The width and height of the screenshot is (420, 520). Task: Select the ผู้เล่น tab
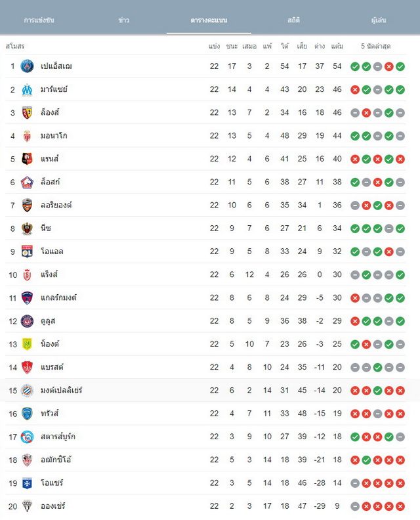click(379, 20)
